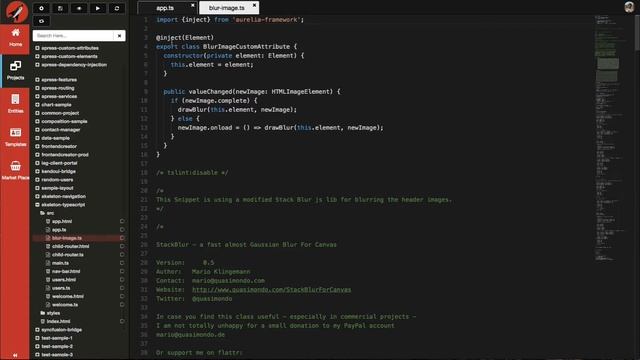Open child-router.ts file
Image resolution: width=640 pixels, height=360 pixels.
point(68,255)
